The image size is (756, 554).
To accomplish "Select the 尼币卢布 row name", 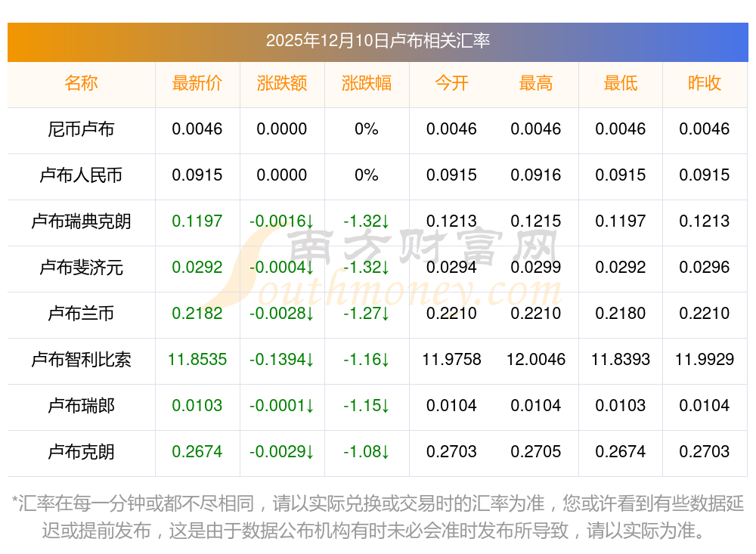I will [x=81, y=129].
